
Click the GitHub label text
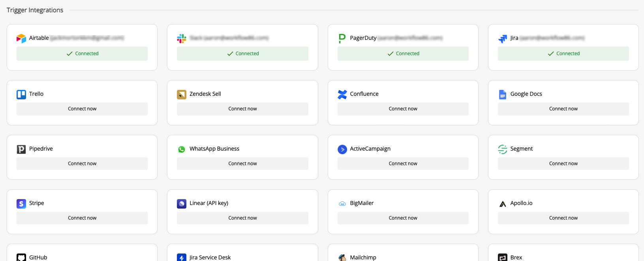(x=38, y=257)
